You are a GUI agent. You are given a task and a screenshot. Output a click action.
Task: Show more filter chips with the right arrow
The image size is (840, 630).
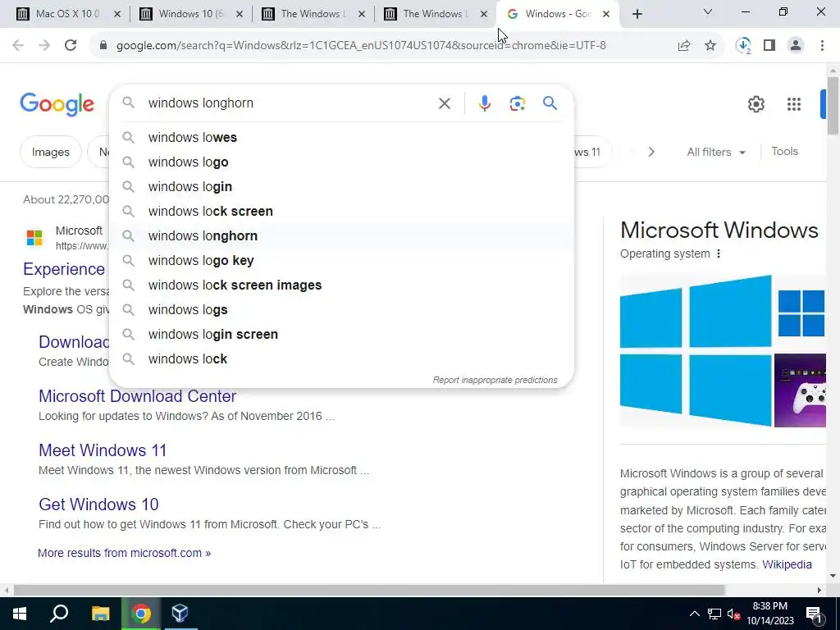tap(651, 152)
